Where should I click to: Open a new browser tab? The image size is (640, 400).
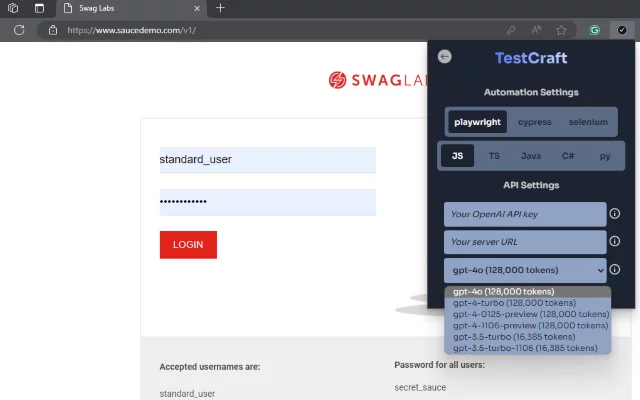pyautogui.click(x=220, y=8)
